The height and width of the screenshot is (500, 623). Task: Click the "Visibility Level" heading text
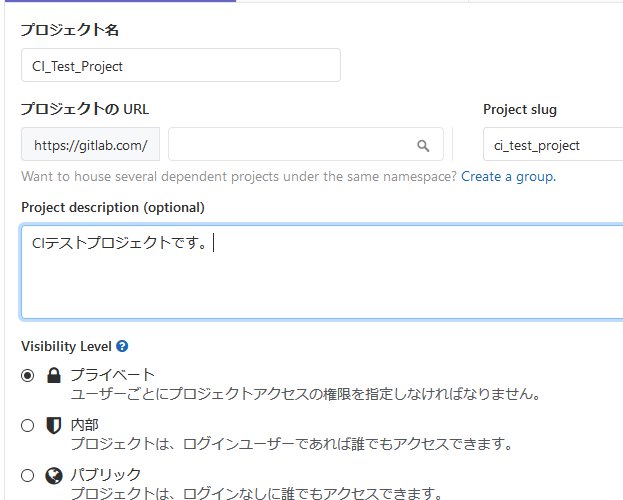click(67, 346)
